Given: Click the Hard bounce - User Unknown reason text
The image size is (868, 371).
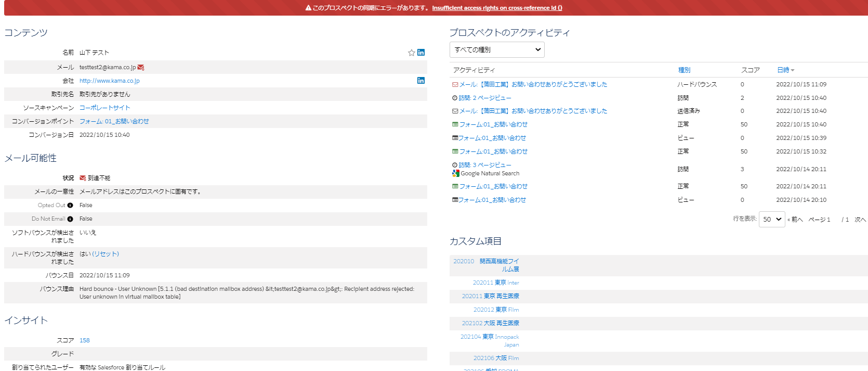Looking at the screenshot, I should (247, 293).
